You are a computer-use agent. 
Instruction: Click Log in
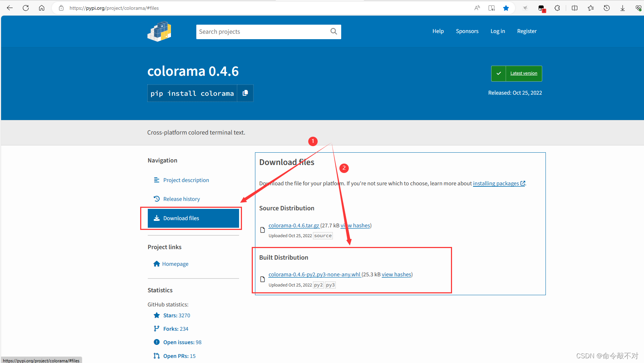pyautogui.click(x=498, y=31)
